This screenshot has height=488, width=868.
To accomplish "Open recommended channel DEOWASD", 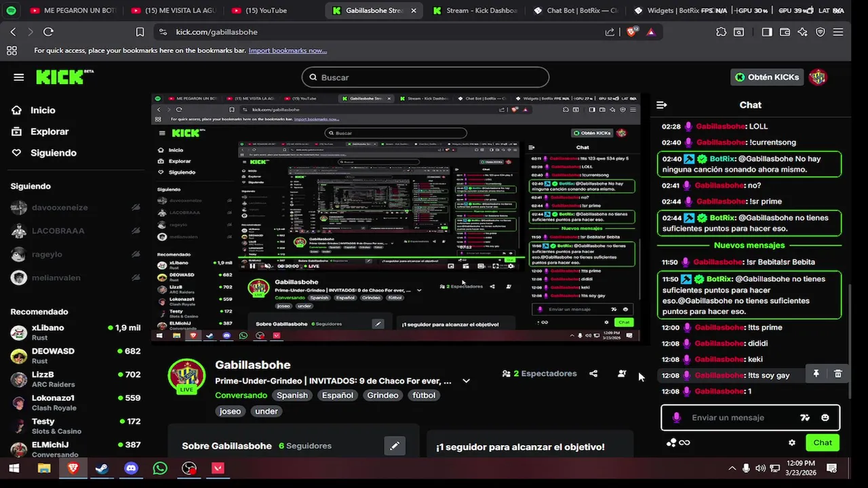I will pyautogui.click(x=75, y=356).
